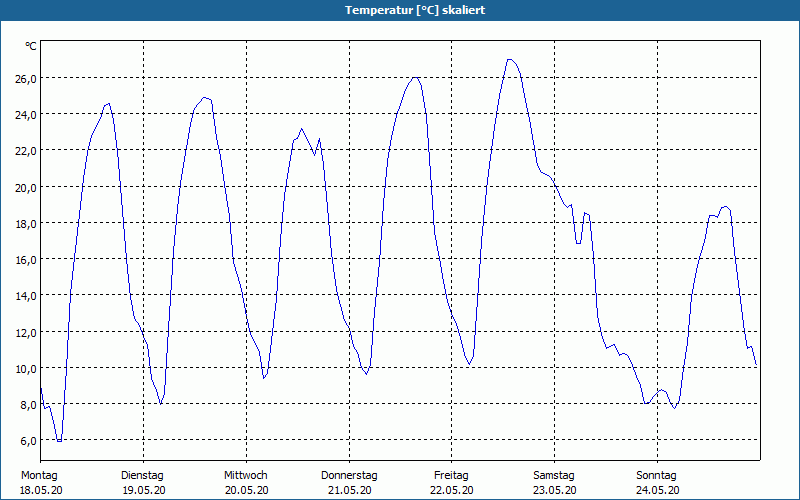Select the 10,0 axis value
The image size is (800, 500).
click(x=26, y=368)
